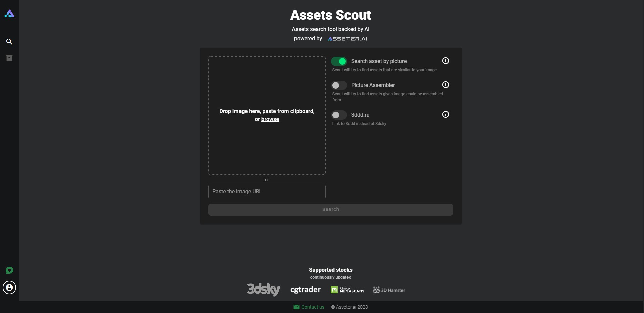Click the Quixel Megascans logo
The height and width of the screenshot is (313, 644).
(x=347, y=290)
